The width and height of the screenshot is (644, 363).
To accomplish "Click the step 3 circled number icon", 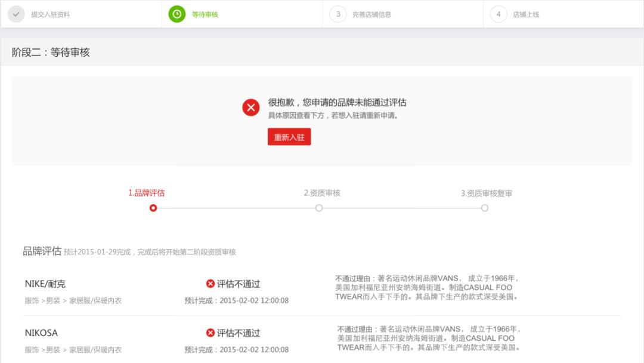I will 337,13.
